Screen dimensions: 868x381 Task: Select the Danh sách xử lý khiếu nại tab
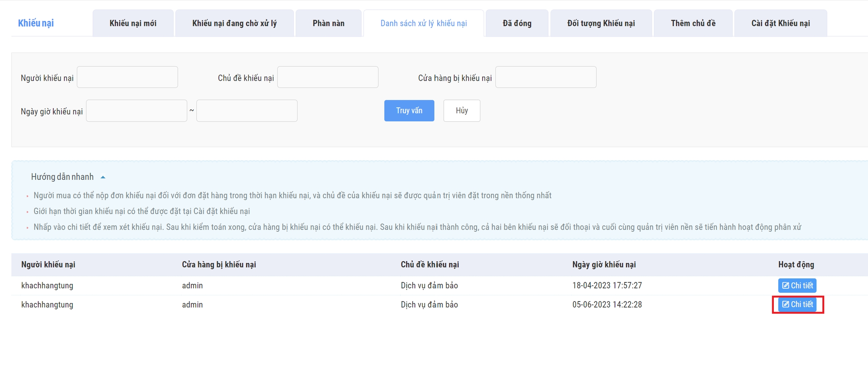click(423, 23)
